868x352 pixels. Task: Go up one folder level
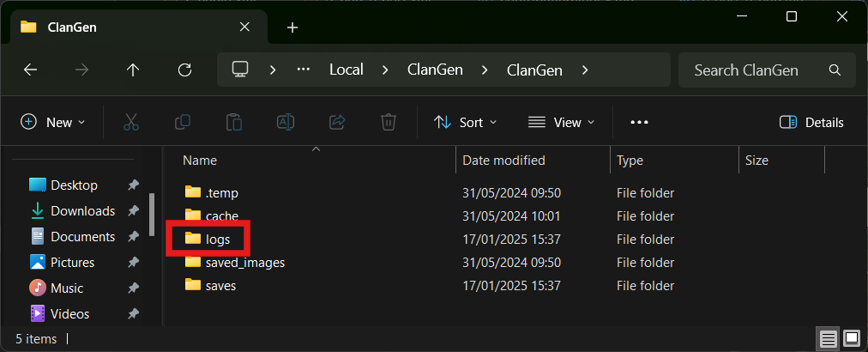(x=133, y=70)
